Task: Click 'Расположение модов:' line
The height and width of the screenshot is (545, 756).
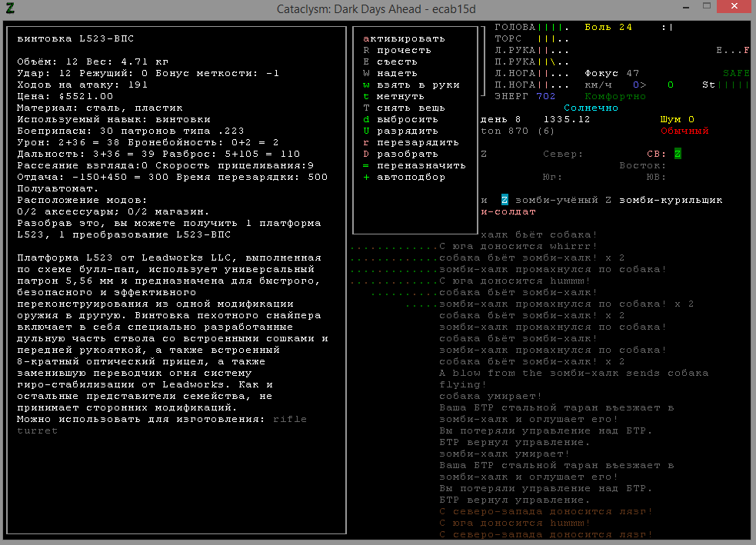Action: coord(82,201)
